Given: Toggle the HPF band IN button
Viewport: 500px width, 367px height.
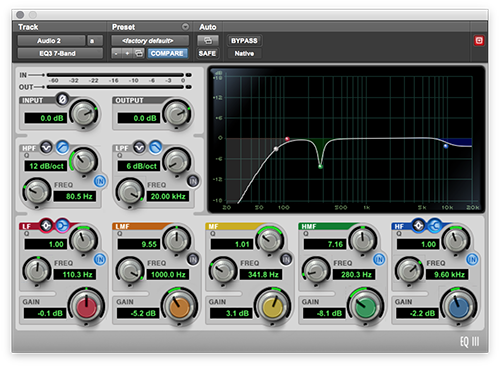Looking at the screenshot, I should click(x=100, y=181).
